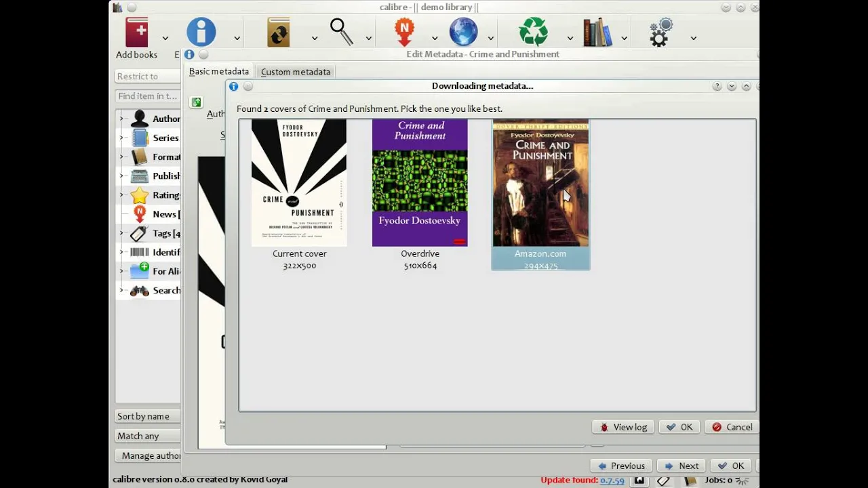Click the Jobs spinner in status bar
The width and height of the screenshot is (868, 488).
743,481
